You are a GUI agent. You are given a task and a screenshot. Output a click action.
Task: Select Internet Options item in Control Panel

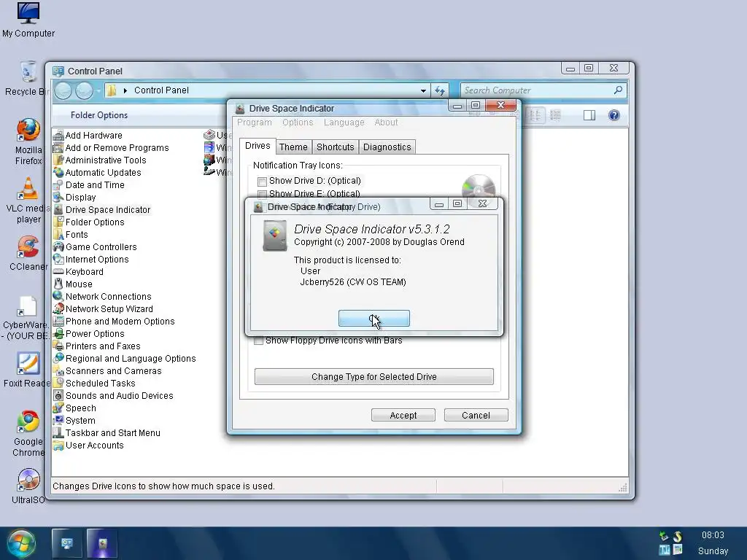91,259
